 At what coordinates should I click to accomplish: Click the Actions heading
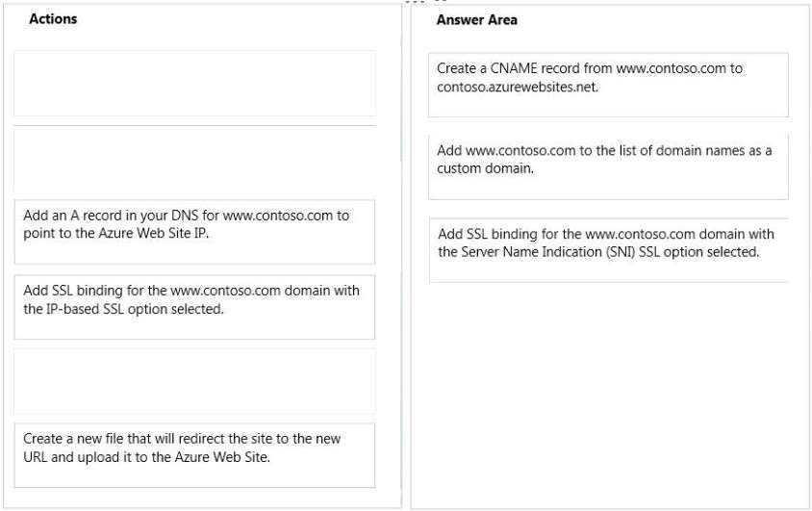53,18
